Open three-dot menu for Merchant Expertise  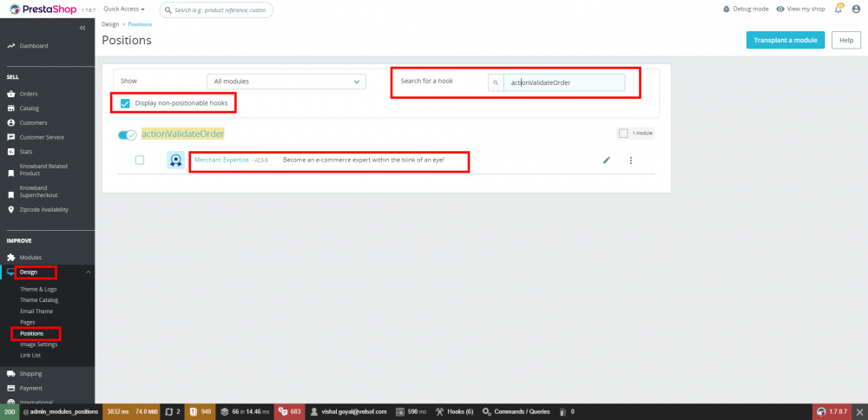tap(630, 161)
